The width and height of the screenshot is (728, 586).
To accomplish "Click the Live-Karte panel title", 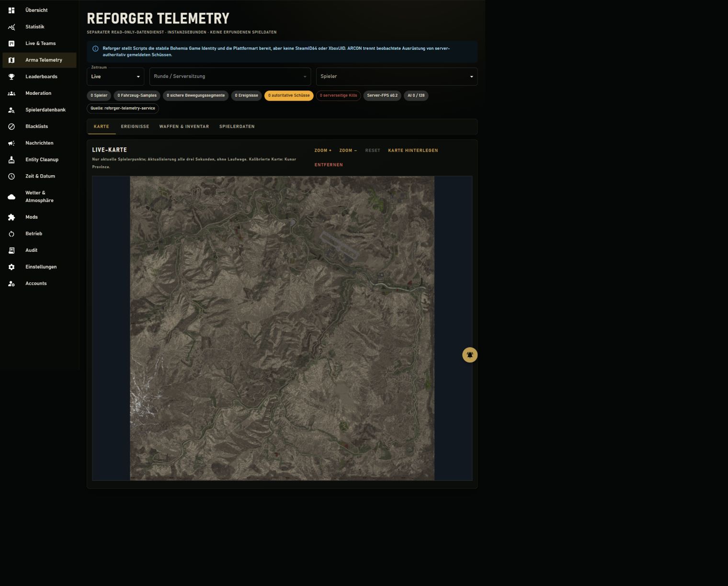I will [109, 150].
